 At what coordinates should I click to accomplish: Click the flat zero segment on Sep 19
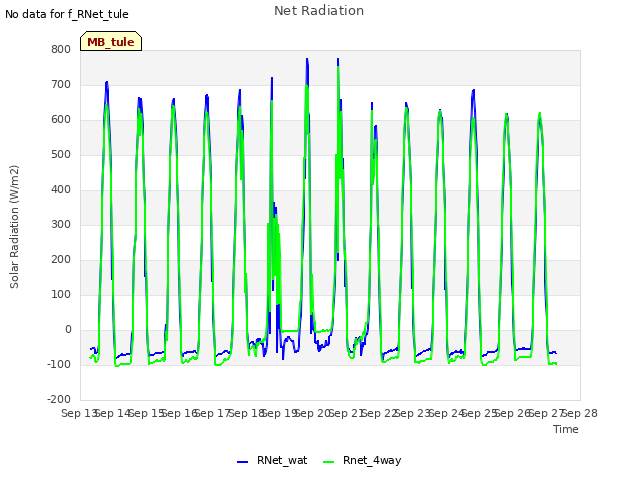(x=290, y=331)
